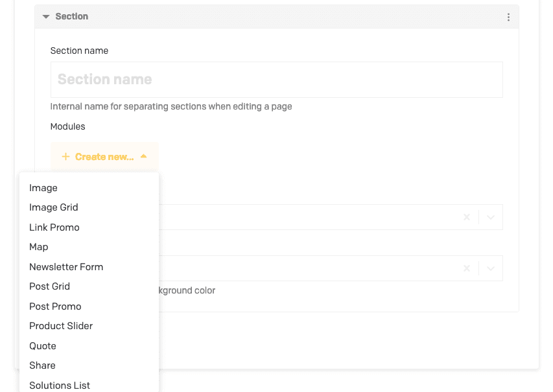This screenshot has height=392, width=553.
Task: Add a Product Slider module
Action: [61, 326]
